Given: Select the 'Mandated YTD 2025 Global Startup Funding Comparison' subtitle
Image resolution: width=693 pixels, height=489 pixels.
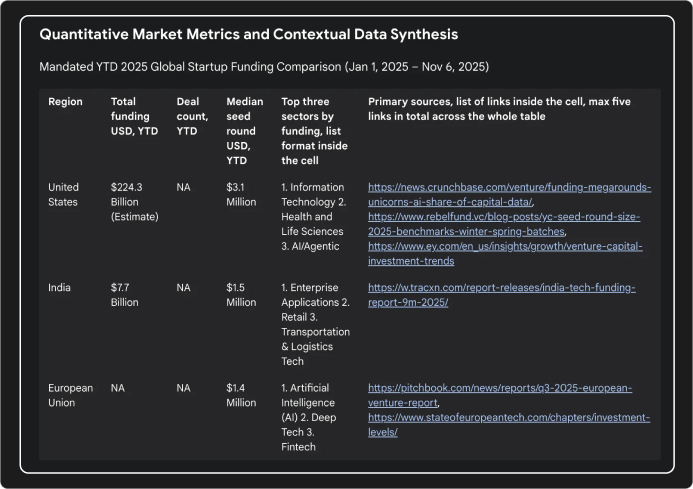Looking at the screenshot, I should click(264, 67).
